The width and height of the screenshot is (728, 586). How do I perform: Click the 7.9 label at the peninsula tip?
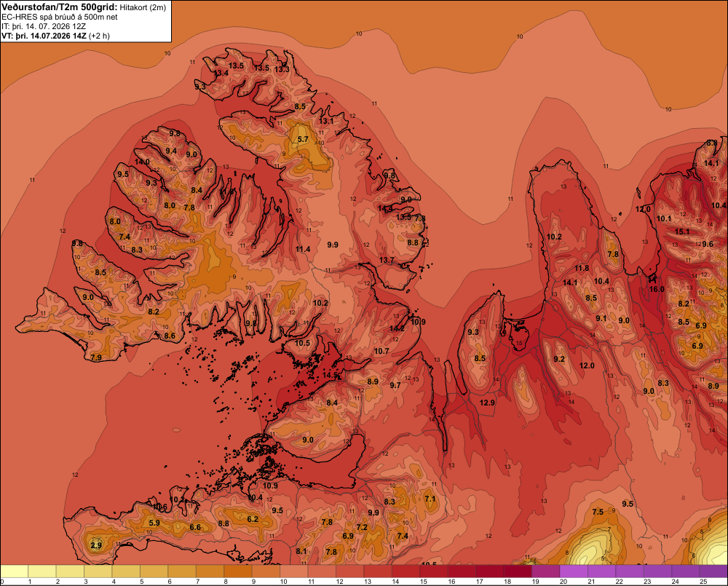coord(96,357)
